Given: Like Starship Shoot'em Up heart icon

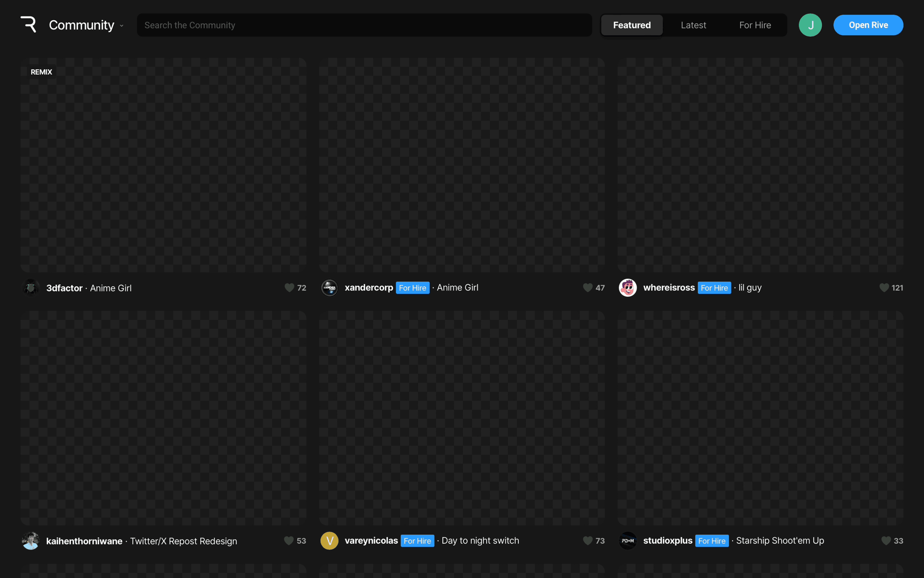Looking at the screenshot, I should [x=886, y=540].
